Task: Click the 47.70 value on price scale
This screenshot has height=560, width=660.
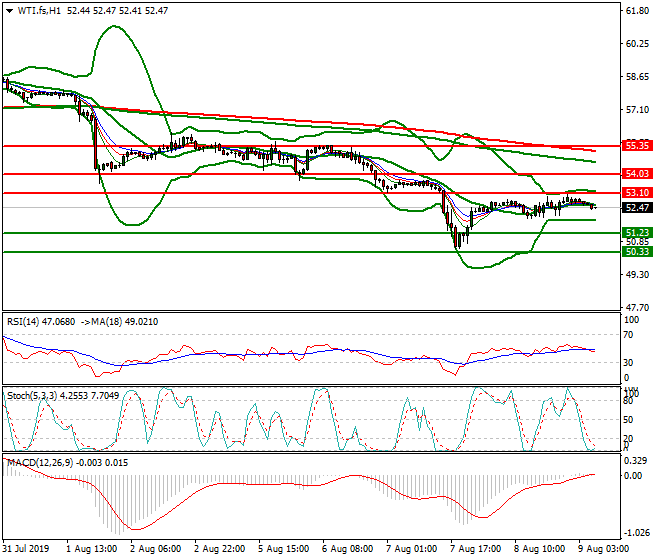Action: [636, 308]
